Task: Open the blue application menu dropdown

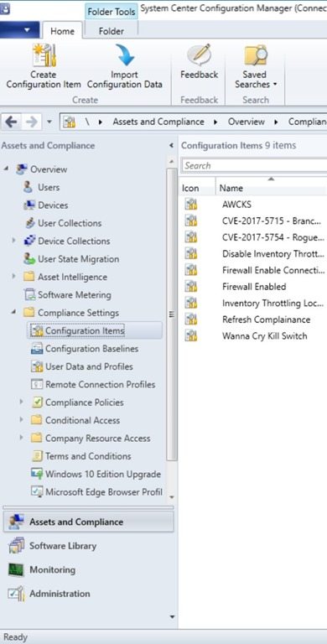Action: (20, 30)
